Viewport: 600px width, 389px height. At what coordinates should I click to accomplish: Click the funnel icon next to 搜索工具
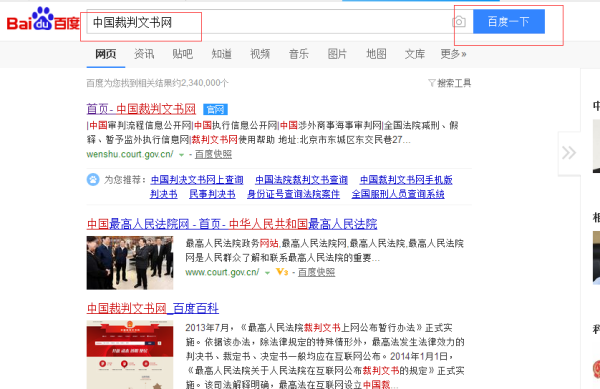tap(432, 83)
